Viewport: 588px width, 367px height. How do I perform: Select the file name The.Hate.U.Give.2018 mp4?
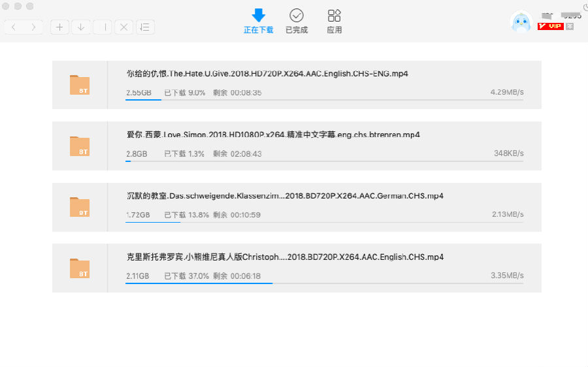click(x=267, y=74)
